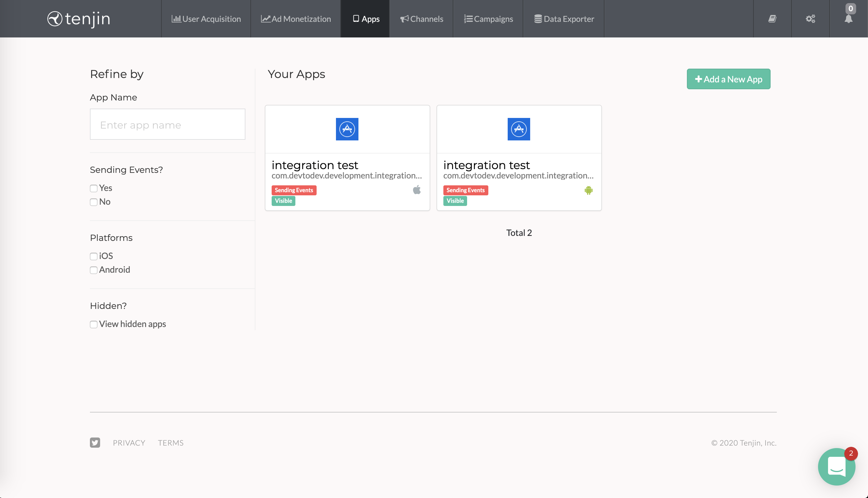Open the documentation book icon in top bar
868x498 pixels.
[772, 19]
